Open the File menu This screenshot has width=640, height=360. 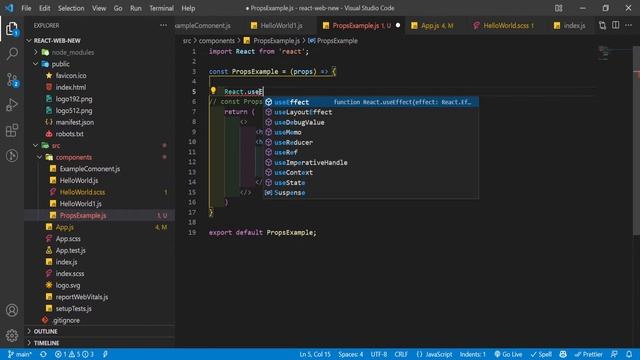[x=26, y=8]
